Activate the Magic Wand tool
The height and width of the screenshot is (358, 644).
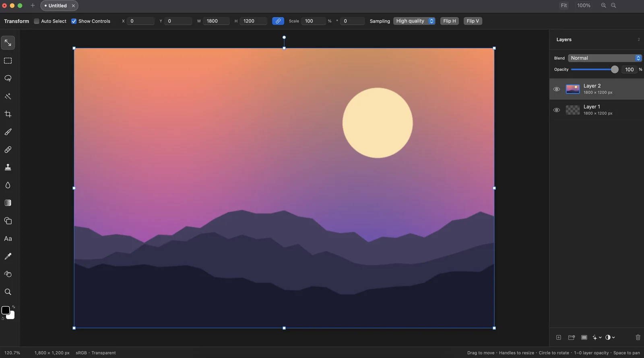[x=8, y=96]
